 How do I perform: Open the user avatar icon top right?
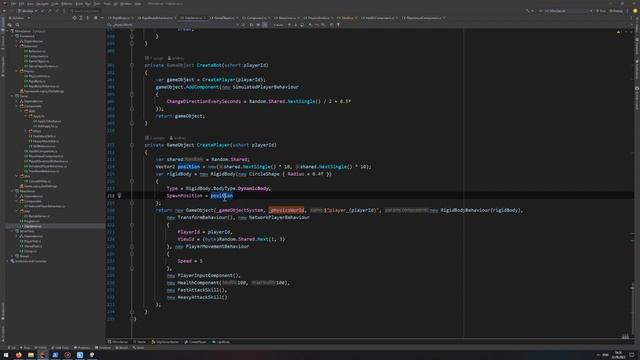pos(635,11)
